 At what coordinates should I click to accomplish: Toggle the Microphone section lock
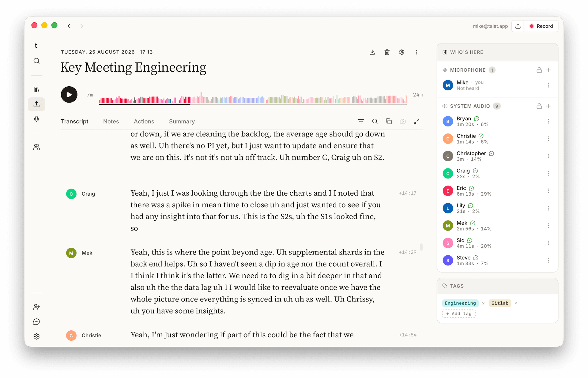point(539,70)
